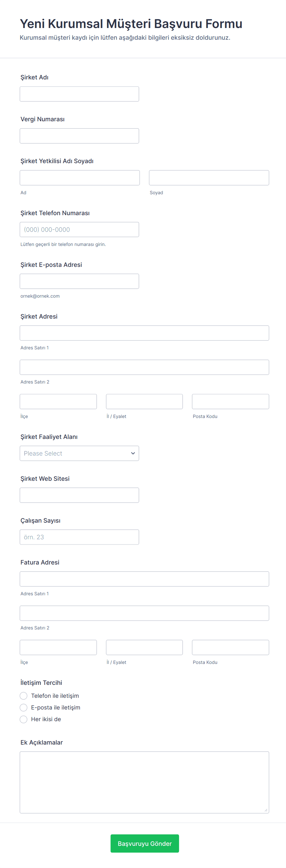Focus the Vergi Numarası input

pos(79,136)
